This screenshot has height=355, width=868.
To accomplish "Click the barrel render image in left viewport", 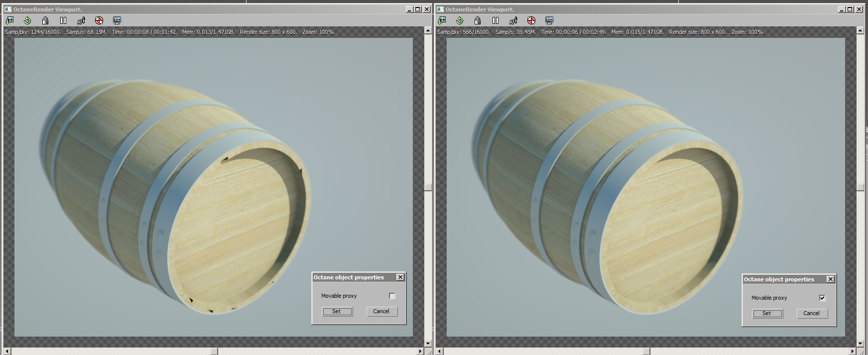I will tap(214, 187).
